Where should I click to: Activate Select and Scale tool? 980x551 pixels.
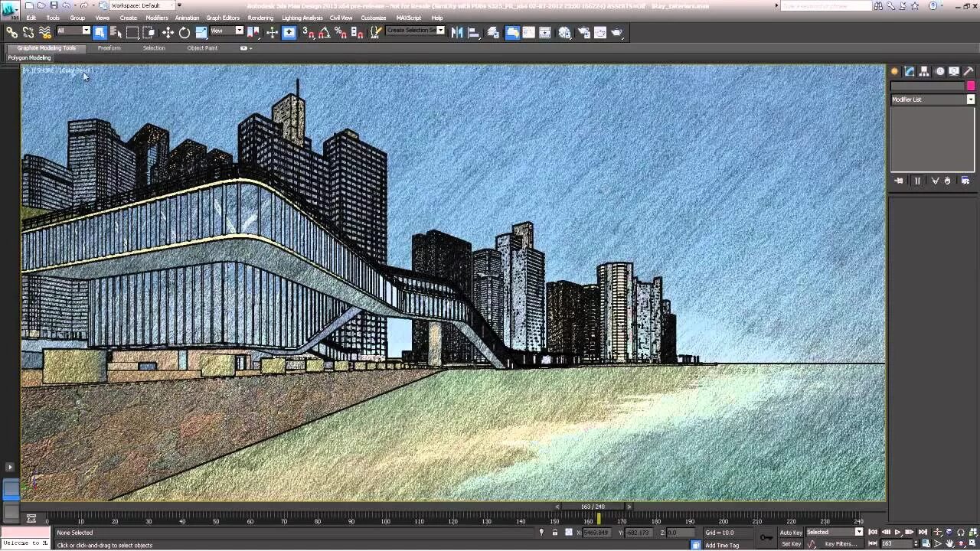click(x=201, y=32)
